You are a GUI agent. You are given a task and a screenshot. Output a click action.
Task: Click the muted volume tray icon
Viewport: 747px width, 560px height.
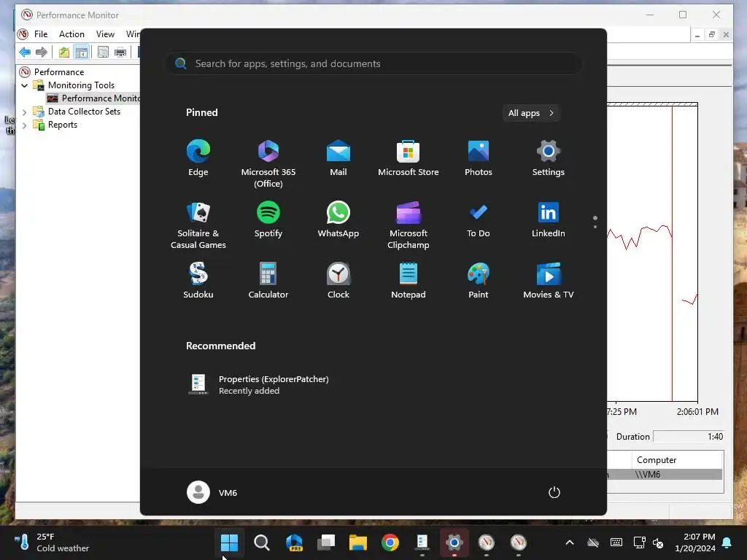(659, 542)
